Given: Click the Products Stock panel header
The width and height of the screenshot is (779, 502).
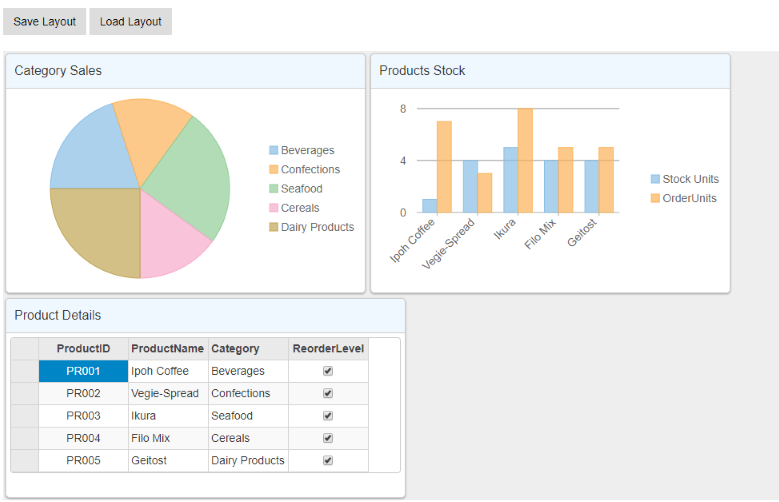Looking at the screenshot, I should click(422, 71).
